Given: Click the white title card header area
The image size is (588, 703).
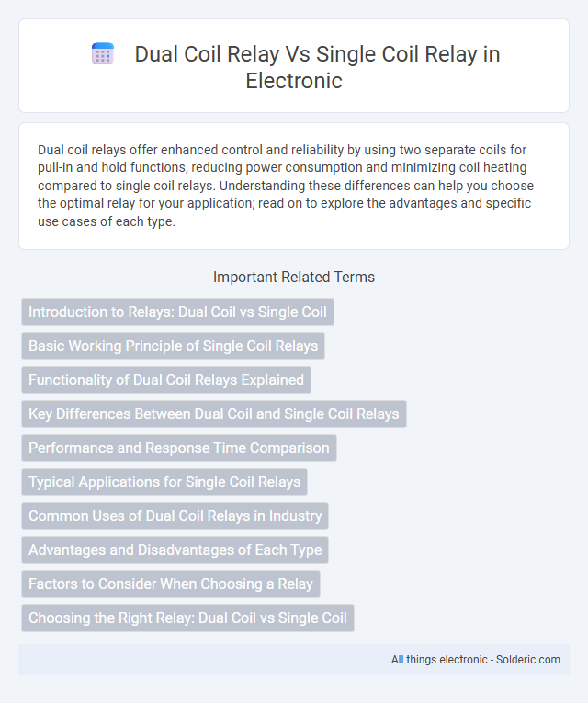Looking at the screenshot, I should 294,66.
